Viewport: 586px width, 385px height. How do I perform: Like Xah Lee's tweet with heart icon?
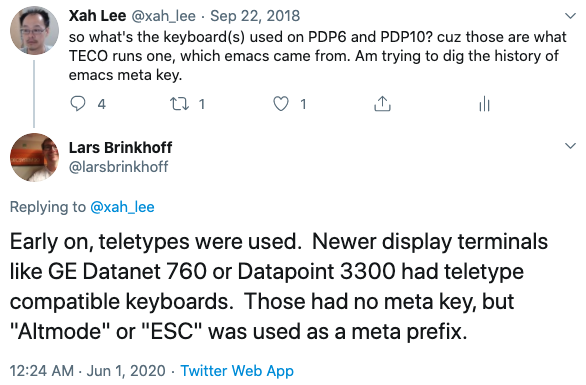tap(281, 104)
